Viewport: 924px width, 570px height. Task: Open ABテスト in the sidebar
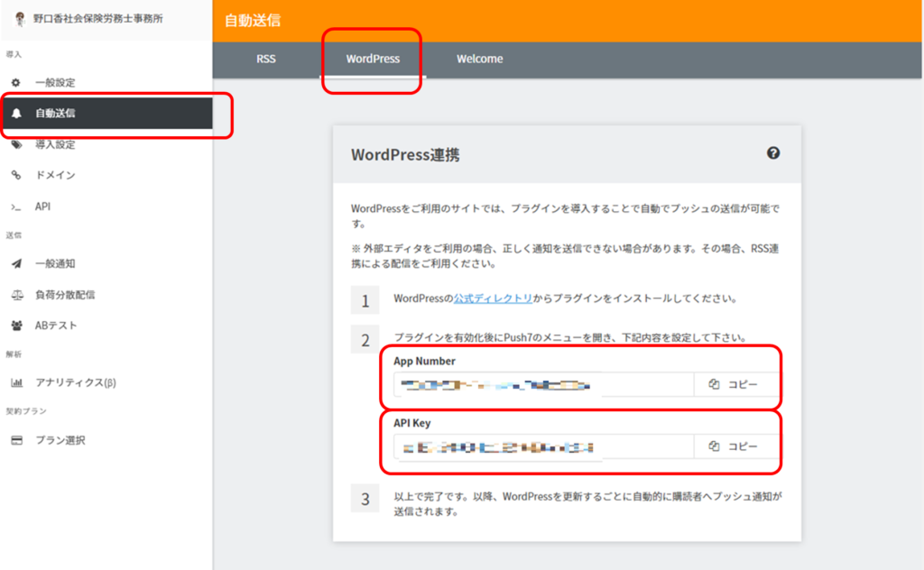[x=106, y=325]
